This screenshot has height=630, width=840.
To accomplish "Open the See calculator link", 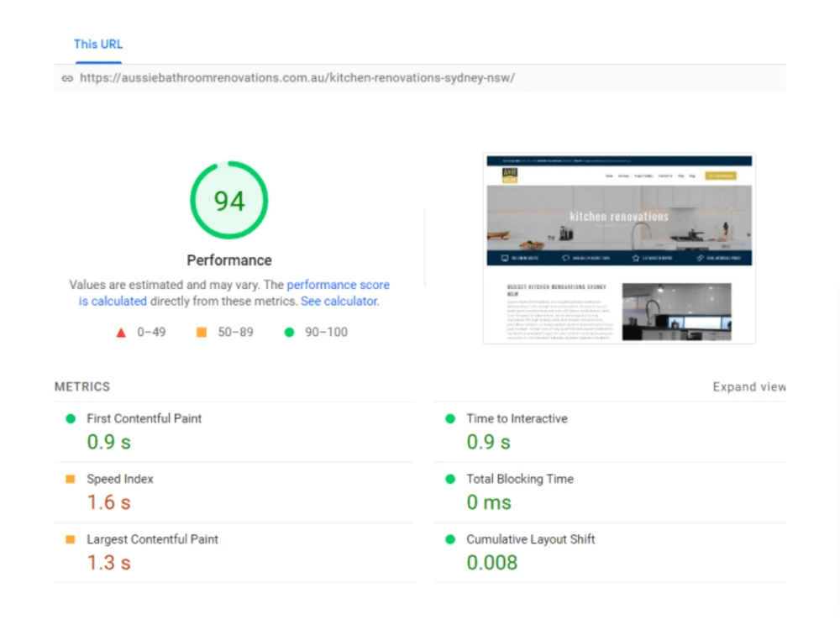I will point(339,301).
